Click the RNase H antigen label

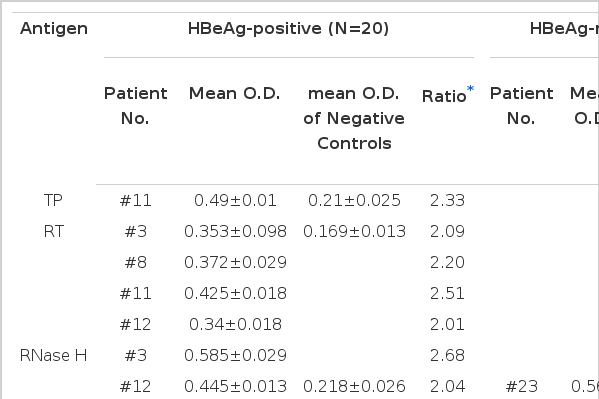pyautogui.click(x=53, y=355)
